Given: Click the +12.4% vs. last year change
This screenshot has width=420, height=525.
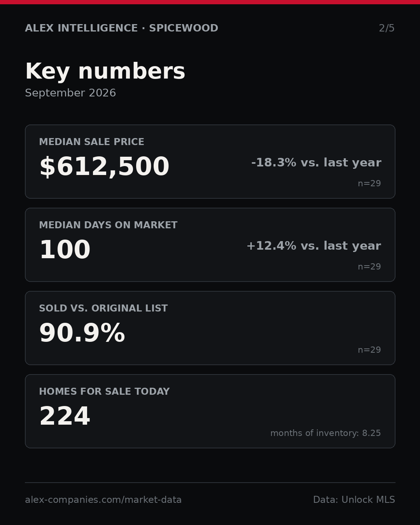Looking at the screenshot, I should point(313,246).
